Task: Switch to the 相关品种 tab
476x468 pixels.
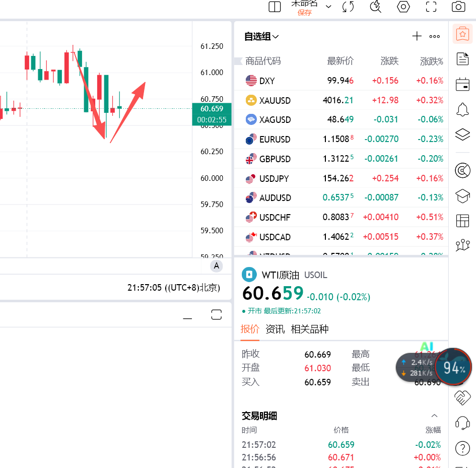Action: (310, 329)
